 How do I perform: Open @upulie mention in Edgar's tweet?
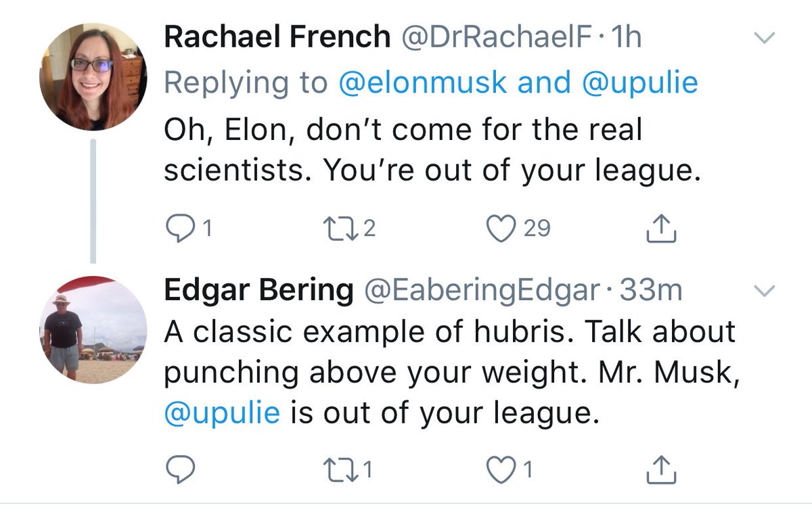(221, 413)
